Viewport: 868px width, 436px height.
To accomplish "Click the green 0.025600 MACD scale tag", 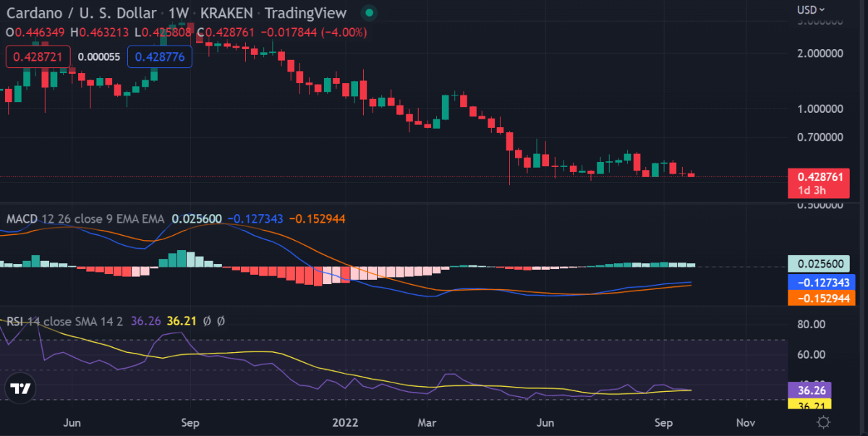I will (818, 265).
